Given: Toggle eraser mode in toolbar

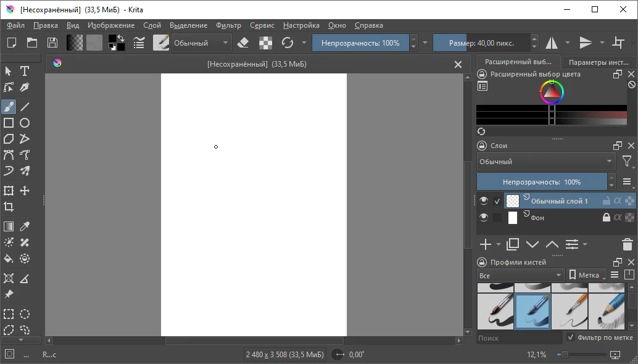Looking at the screenshot, I should coord(243,43).
